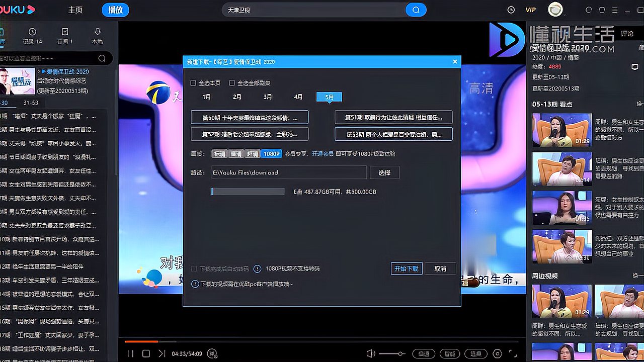Click the refresh circle icon in title bar

coord(589,10)
